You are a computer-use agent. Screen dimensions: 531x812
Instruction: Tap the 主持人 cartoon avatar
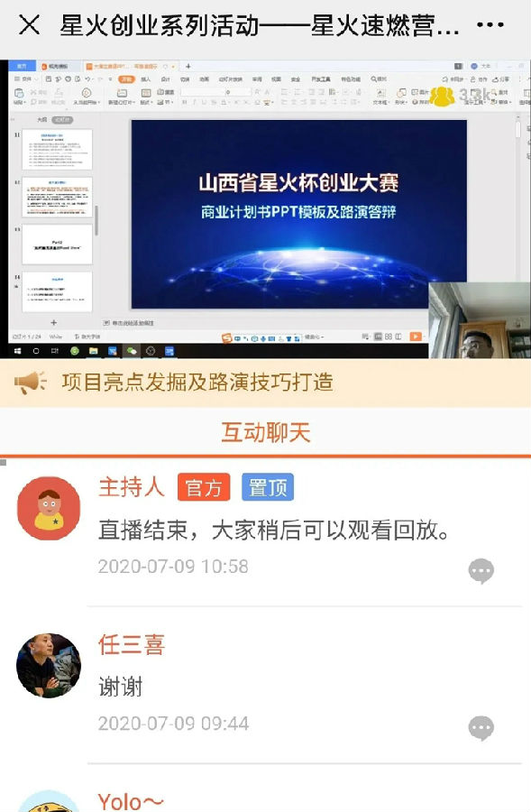pyautogui.click(x=49, y=509)
